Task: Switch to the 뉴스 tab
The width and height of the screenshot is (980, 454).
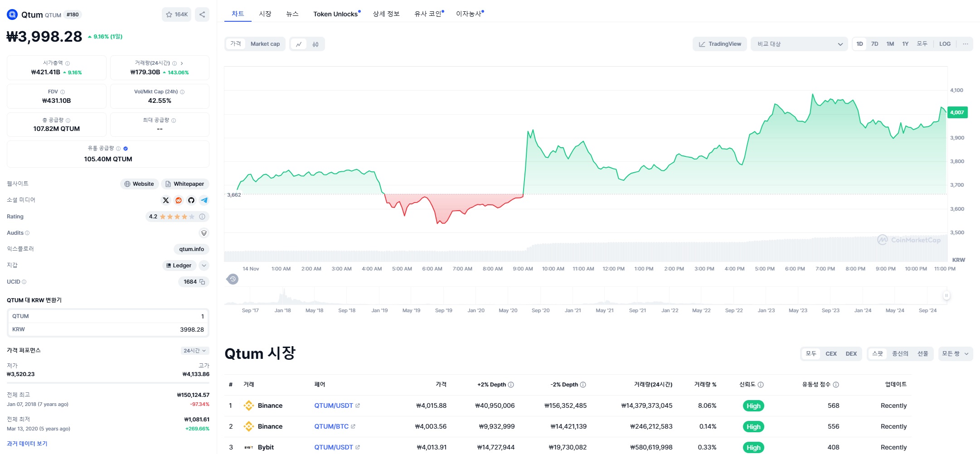Action: pyautogui.click(x=292, y=14)
